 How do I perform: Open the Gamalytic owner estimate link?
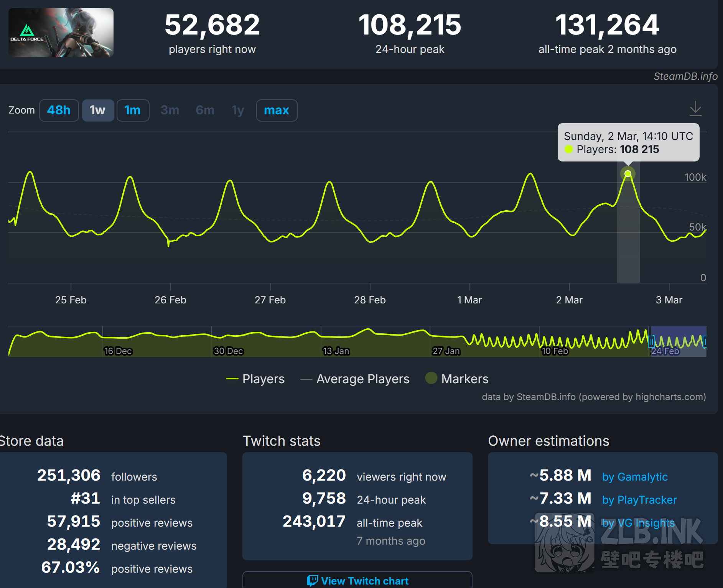point(635,477)
